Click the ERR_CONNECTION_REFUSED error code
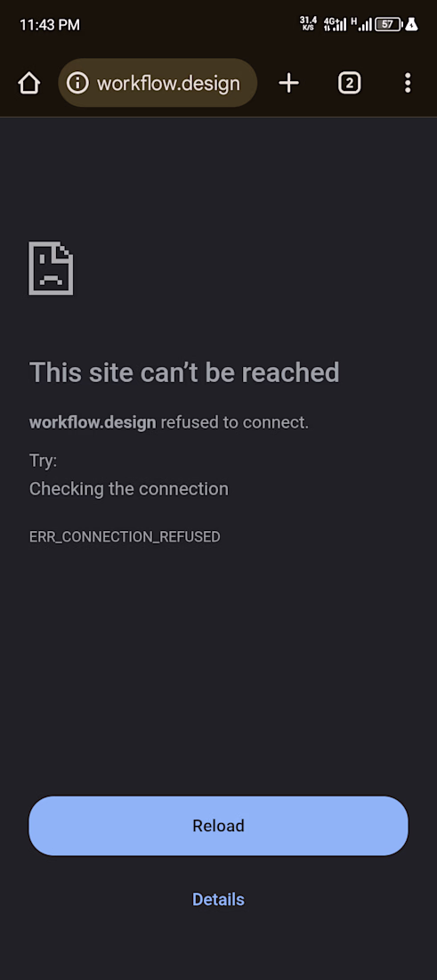The height and width of the screenshot is (980, 437). point(125,537)
